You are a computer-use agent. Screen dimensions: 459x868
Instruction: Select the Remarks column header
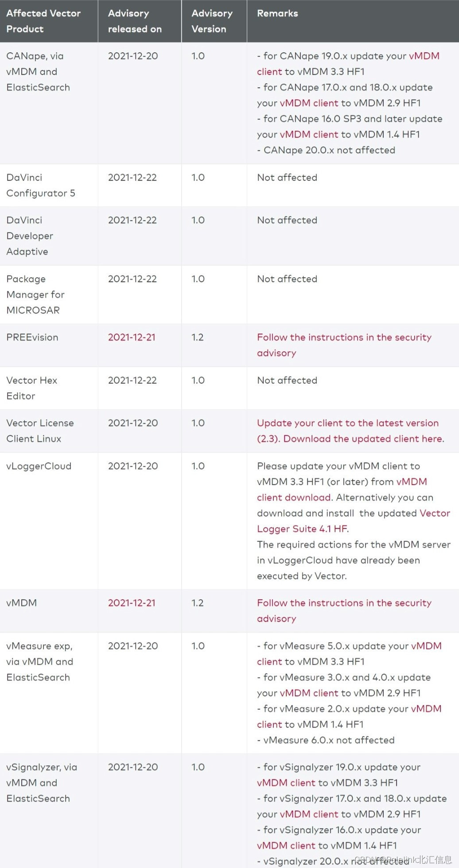(353, 21)
